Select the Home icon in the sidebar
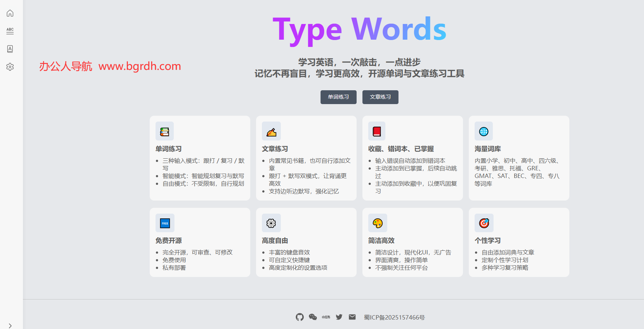 point(10,13)
